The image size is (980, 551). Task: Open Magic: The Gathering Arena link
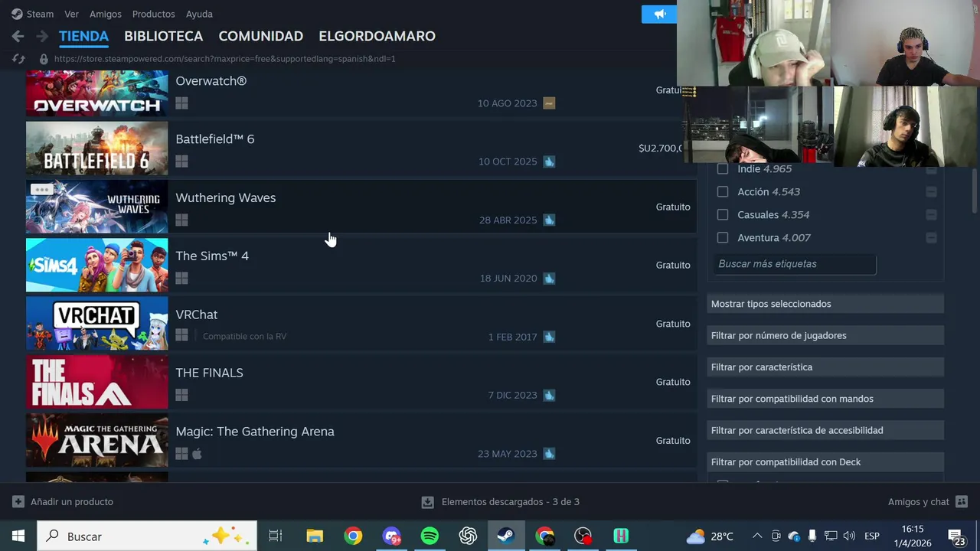(x=255, y=432)
